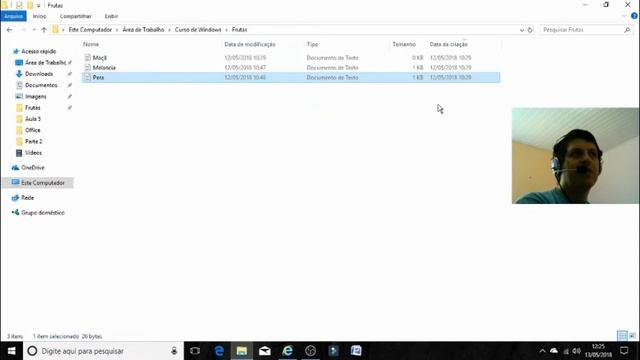The width and height of the screenshot is (640, 360).
Task: Open the Exibir ribbon tab
Action: tap(111, 16)
